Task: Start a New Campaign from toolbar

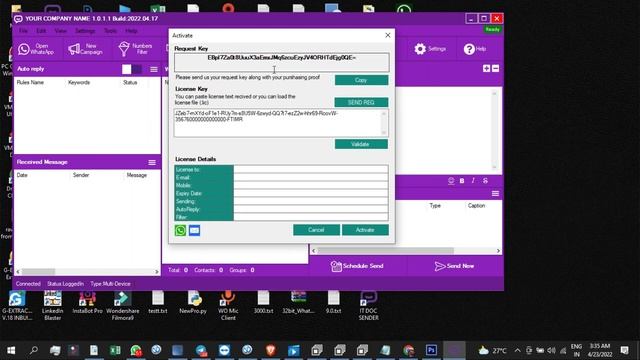Action: (x=85, y=49)
